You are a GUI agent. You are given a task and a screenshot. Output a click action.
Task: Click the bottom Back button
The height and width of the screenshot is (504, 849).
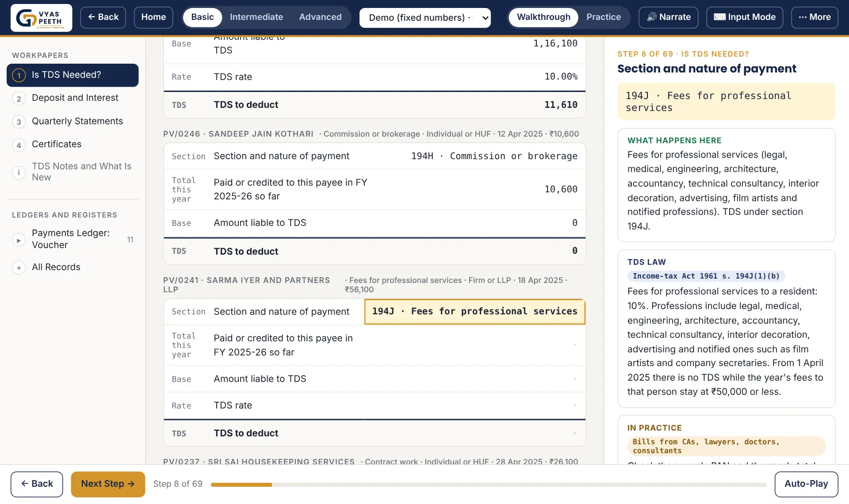(37, 484)
